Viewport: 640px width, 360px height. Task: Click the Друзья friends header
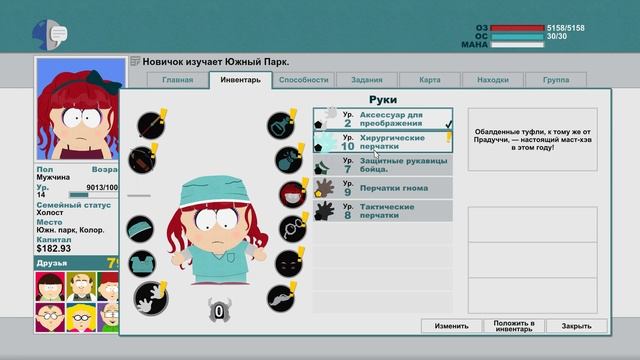click(76, 263)
